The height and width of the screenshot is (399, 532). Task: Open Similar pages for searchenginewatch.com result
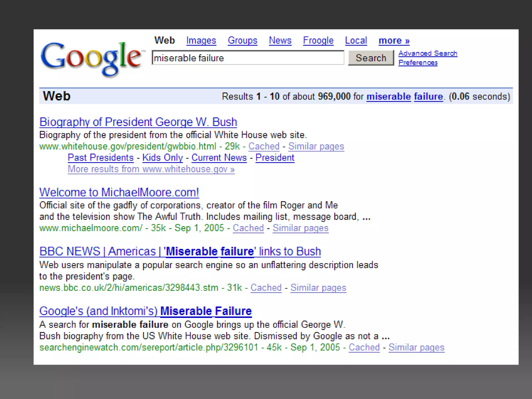point(416,347)
